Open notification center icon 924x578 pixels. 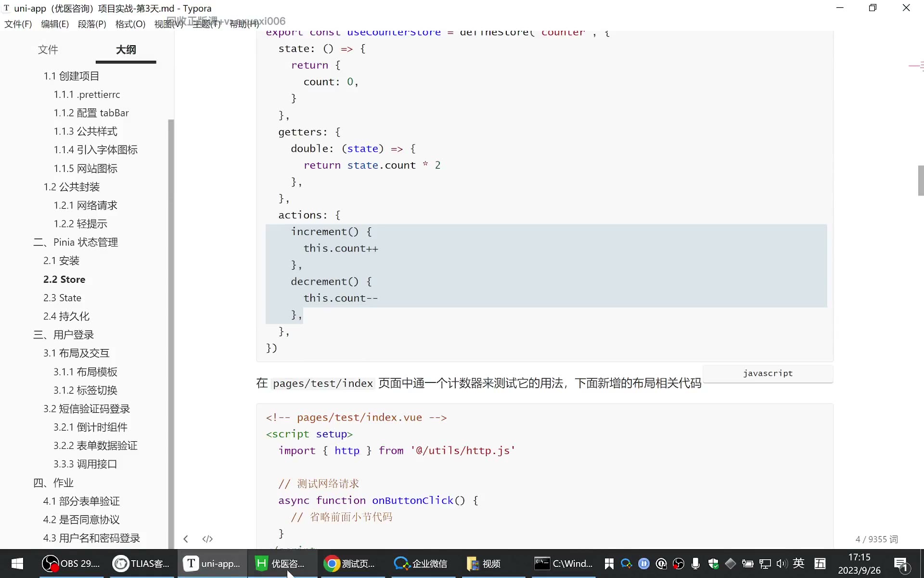[x=901, y=564]
